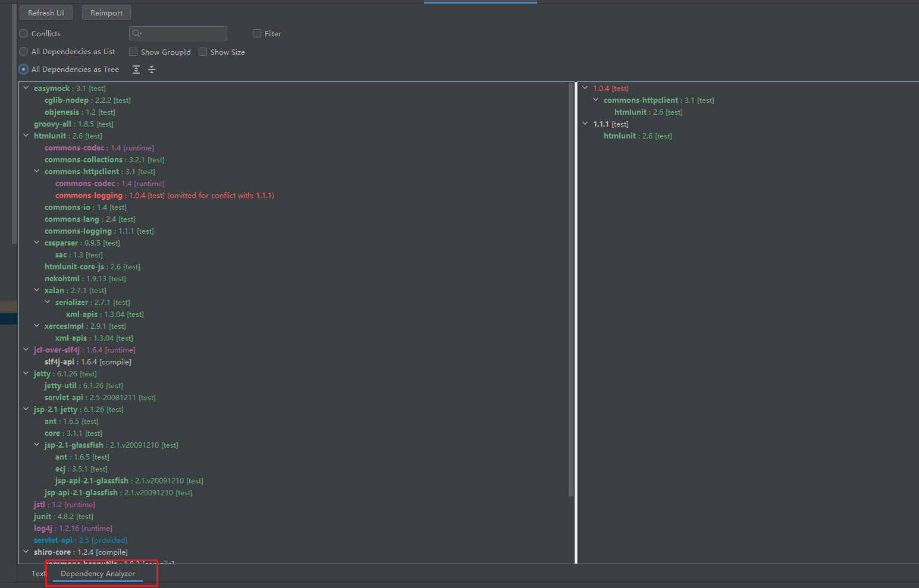Collapse the shiro-core dependency node
This screenshot has width=919, height=588.
tap(26, 552)
